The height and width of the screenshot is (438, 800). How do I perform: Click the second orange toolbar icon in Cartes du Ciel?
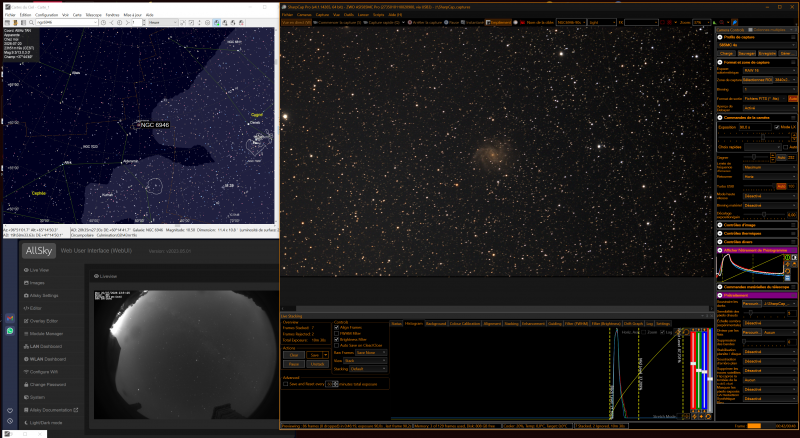[16, 22]
